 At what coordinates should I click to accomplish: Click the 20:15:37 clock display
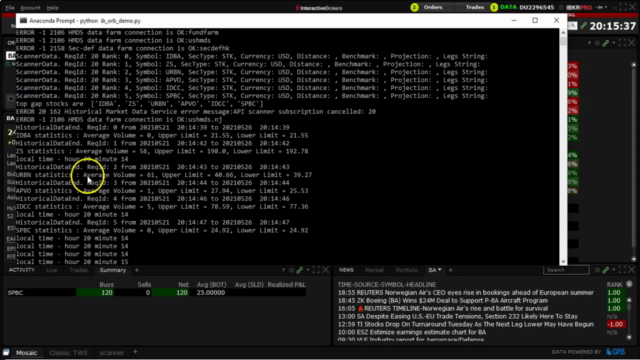(x=613, y=26)
